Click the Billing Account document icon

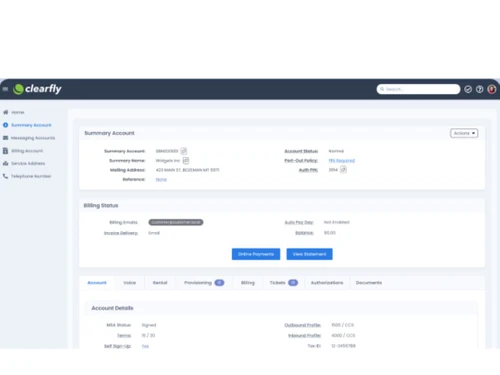[6, 151]
